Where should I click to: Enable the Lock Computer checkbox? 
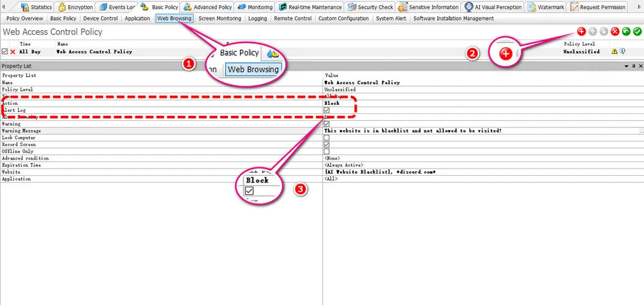coord(327,138)
